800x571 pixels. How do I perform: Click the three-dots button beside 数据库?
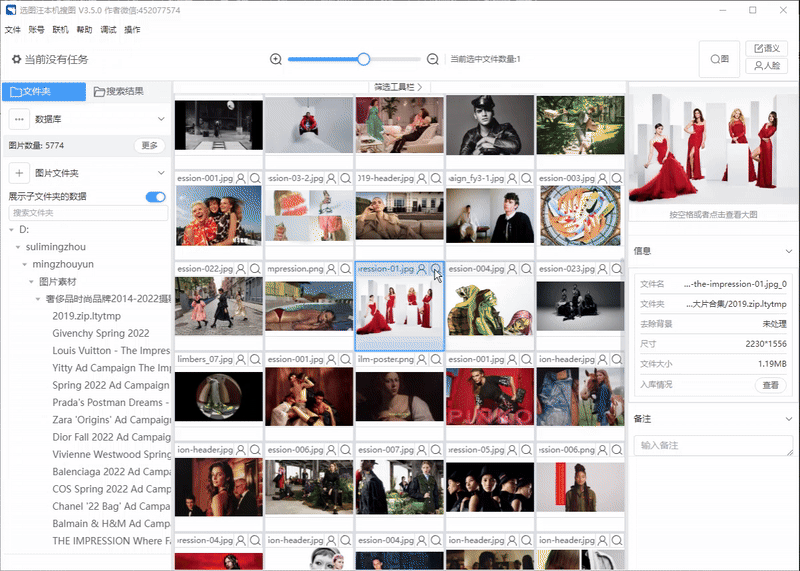[19, 119]
